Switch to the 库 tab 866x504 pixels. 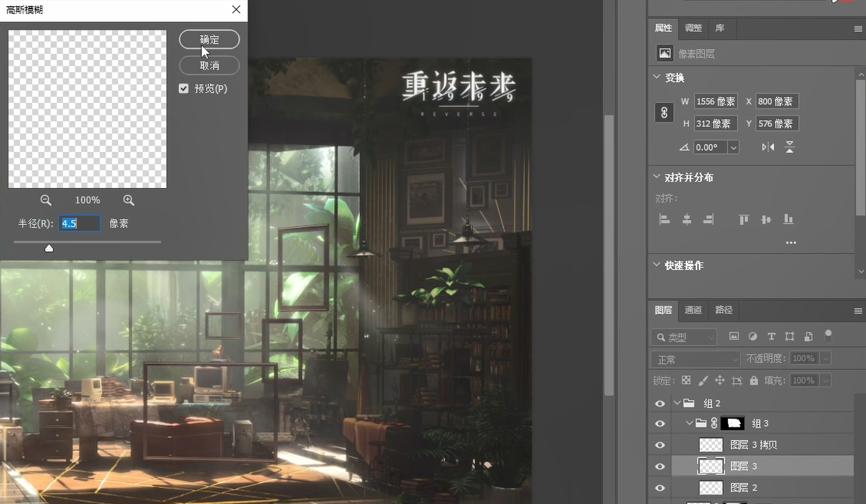pyautogui.click(x=720, y=27)
